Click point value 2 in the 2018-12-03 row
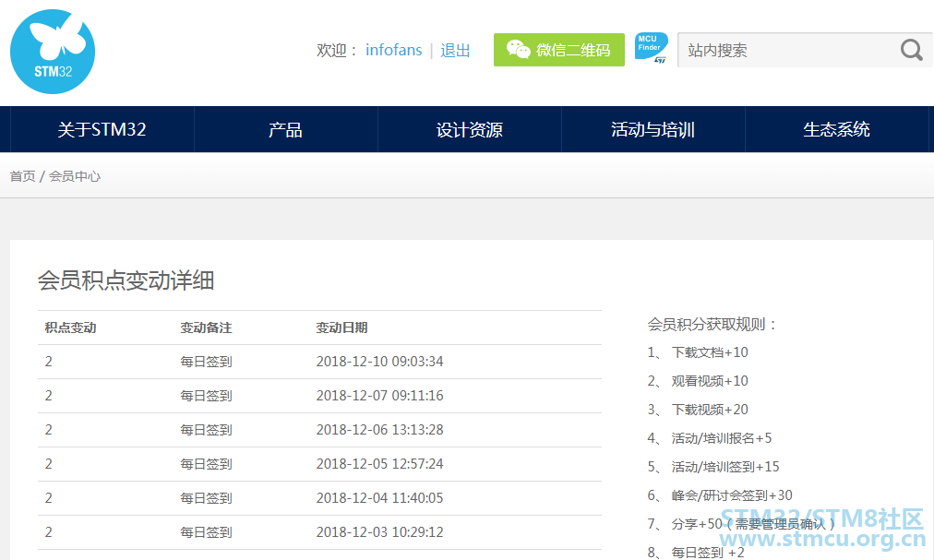Screen dimensions: 934x560 [x=48, y=532]
